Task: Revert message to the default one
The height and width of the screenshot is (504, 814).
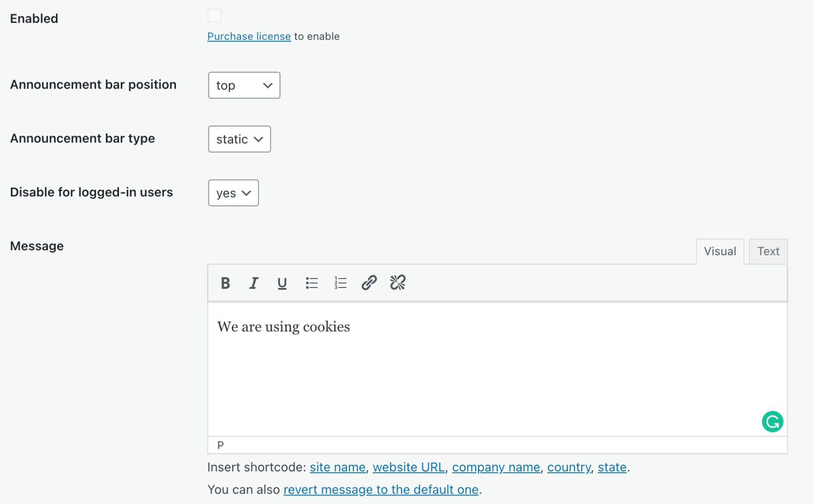Action: tap(380, 490)
